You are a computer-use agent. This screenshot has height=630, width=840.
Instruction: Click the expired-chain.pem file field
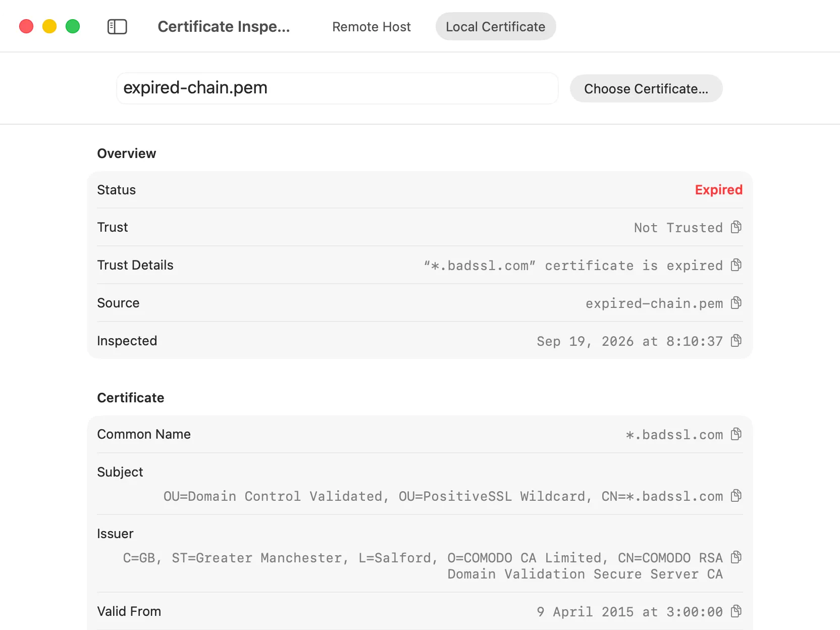click(x=337, y=88)
